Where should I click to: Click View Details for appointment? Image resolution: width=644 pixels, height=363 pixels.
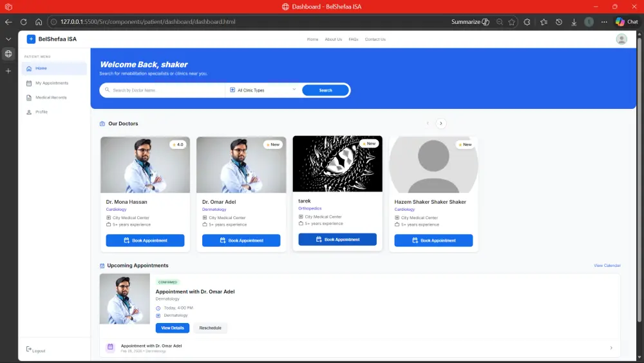(173, 328)
